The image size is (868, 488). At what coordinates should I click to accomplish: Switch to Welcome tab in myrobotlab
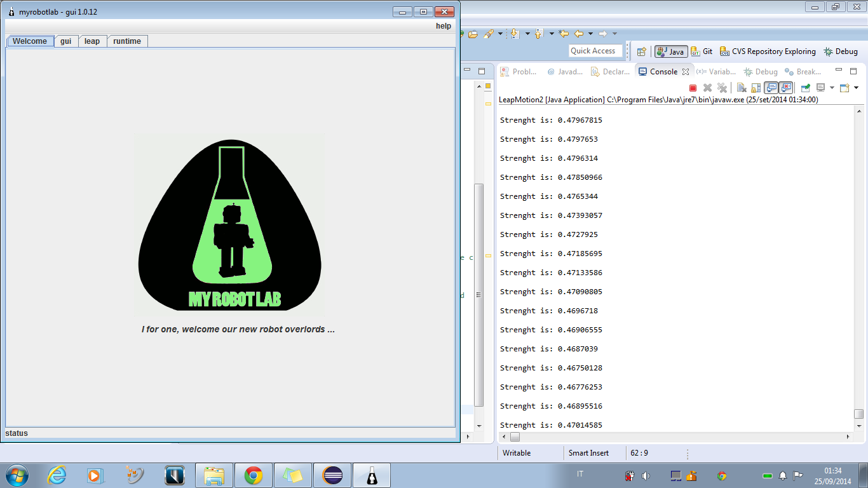30,41
